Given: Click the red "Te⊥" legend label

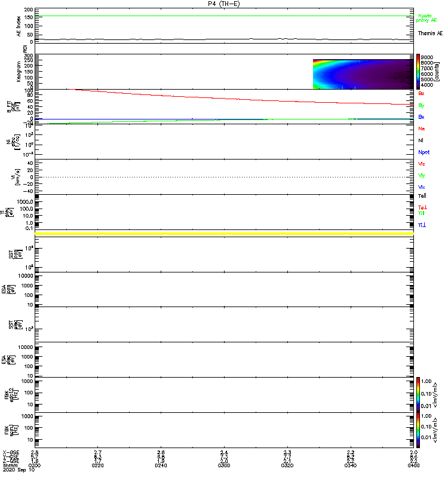Looking at the screenshot, I should click(422, 207).
